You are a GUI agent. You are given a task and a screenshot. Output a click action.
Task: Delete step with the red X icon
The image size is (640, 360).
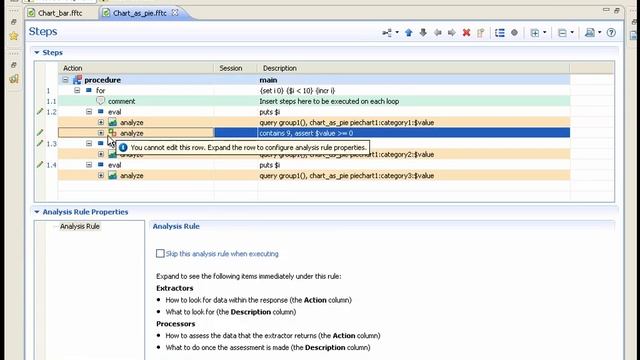[x=466, y=33]
